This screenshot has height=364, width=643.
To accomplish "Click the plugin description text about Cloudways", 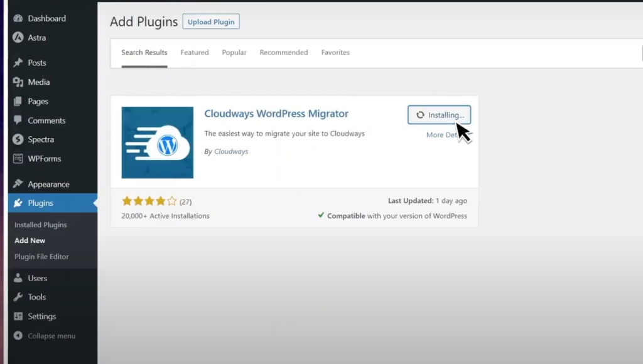I will 284,134.
